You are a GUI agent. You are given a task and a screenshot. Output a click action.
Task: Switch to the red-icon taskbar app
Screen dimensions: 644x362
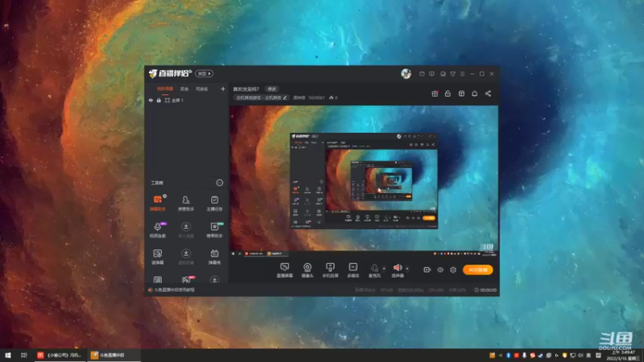pos(60,355)
